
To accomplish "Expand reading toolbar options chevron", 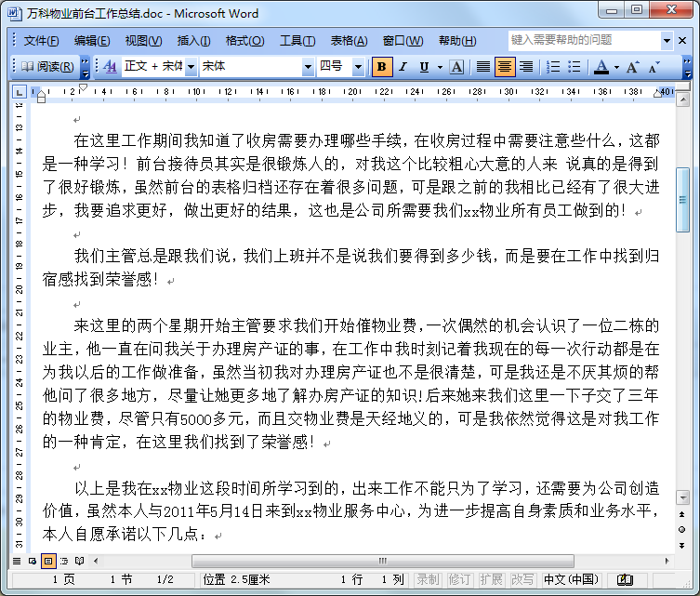I will click(85, 67).
